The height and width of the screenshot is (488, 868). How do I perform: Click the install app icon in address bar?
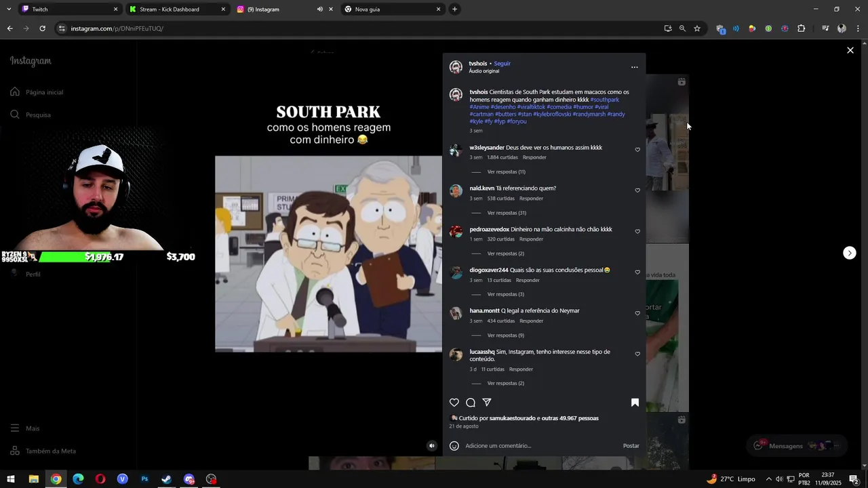(x=668, y=28)
